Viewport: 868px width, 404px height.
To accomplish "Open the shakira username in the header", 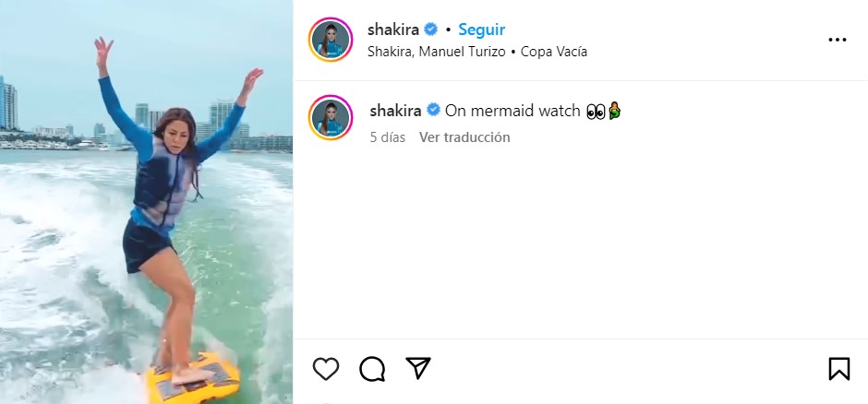I will click(393, 30).
